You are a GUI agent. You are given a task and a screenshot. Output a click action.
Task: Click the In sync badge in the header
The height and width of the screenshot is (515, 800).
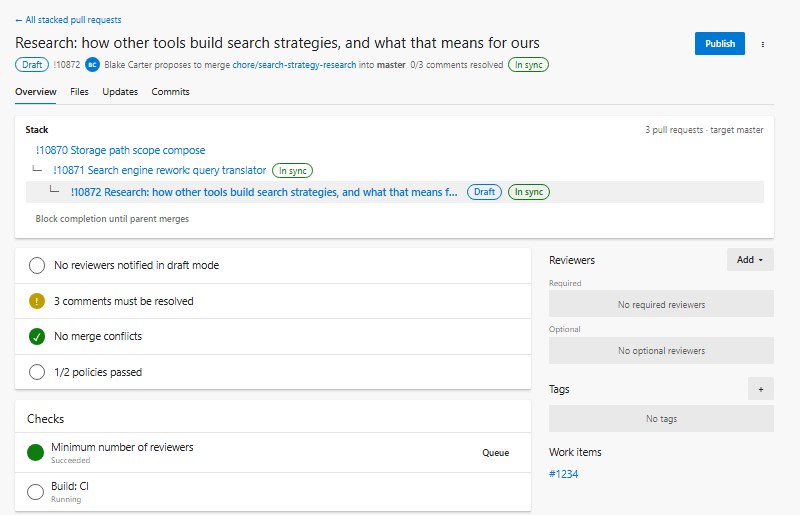(528, 65)
